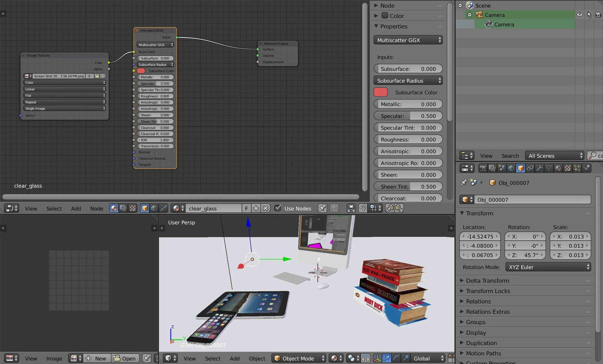Toggle the Use Nodes checkbox
Image resolution: width=603 pixels, height=364 pixels.
277,208
